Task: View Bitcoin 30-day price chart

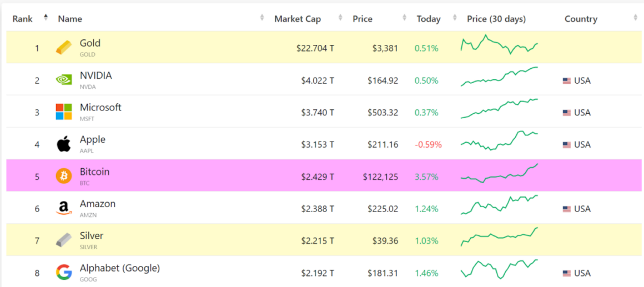Action: click(499, 173)
